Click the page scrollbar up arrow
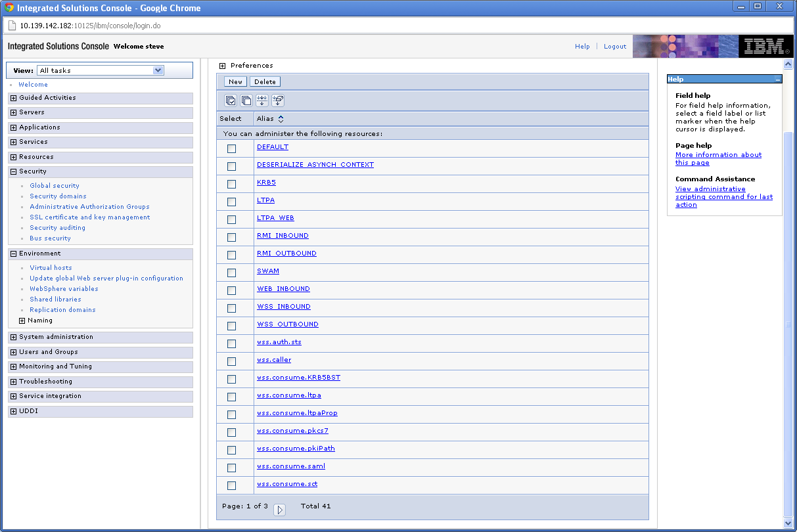Viewport: 797px width, 532px height. (788, 64)
